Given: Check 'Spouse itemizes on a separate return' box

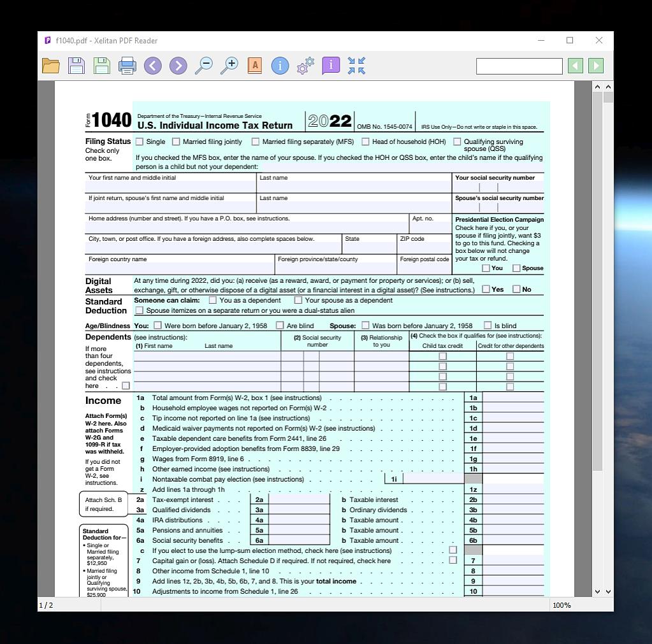Looking at the screenshot, I should coord(140,310).
